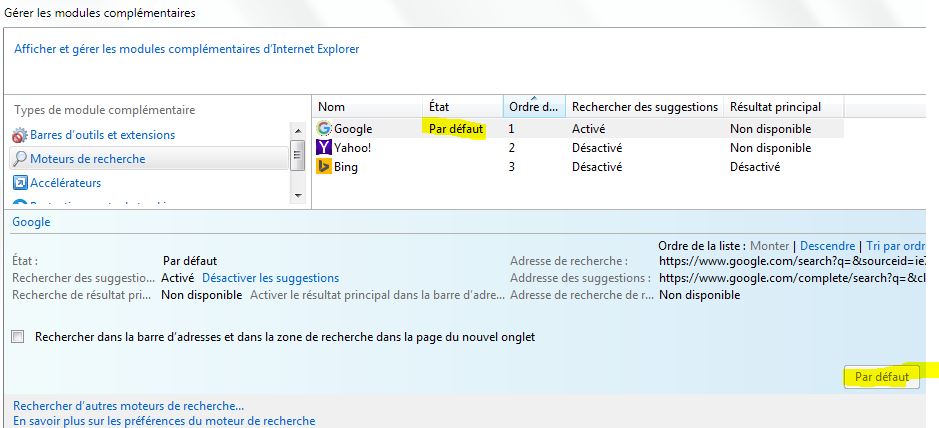Image resolution: width=939 pixels, height=428 pixels.
Task: Click the Rechercher des suggestions column header
Action: coord(644,107)
